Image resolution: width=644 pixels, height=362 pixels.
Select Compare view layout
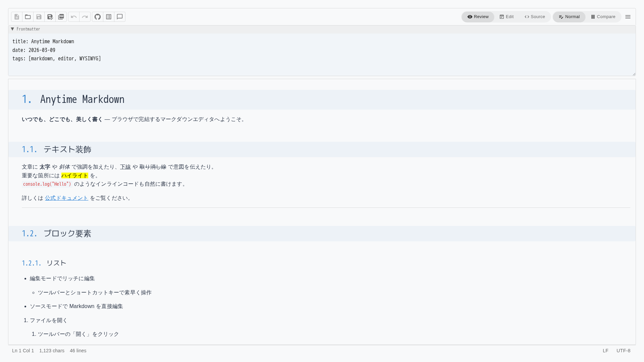point(603,17)
